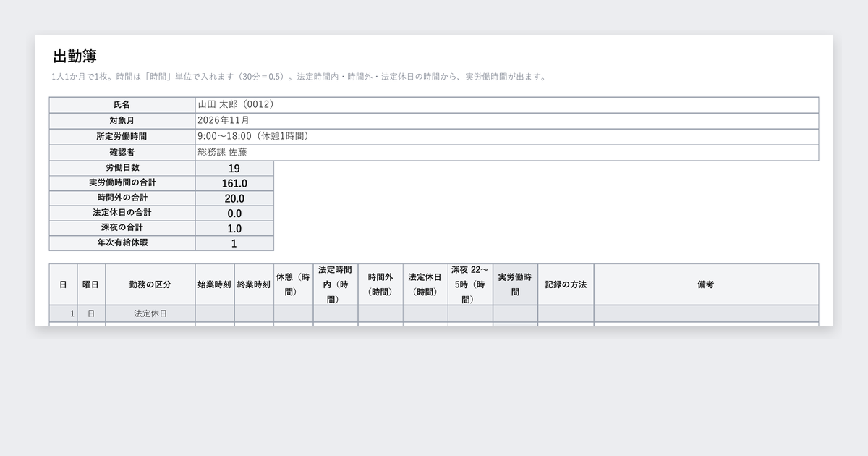The height and width of the screenshot is (456, 868).
Task: Edit the name field 山田 太郎（0012）
Action: click(507, 105)
